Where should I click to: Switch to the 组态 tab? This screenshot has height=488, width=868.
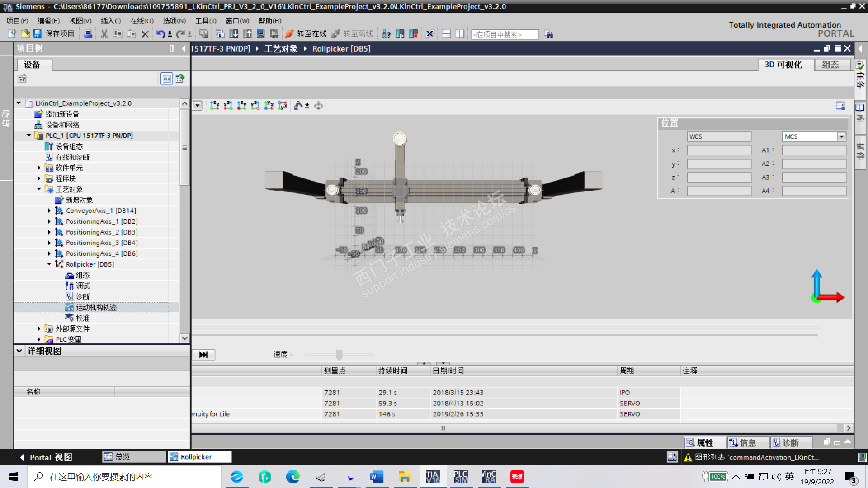[x=830, y=65]
